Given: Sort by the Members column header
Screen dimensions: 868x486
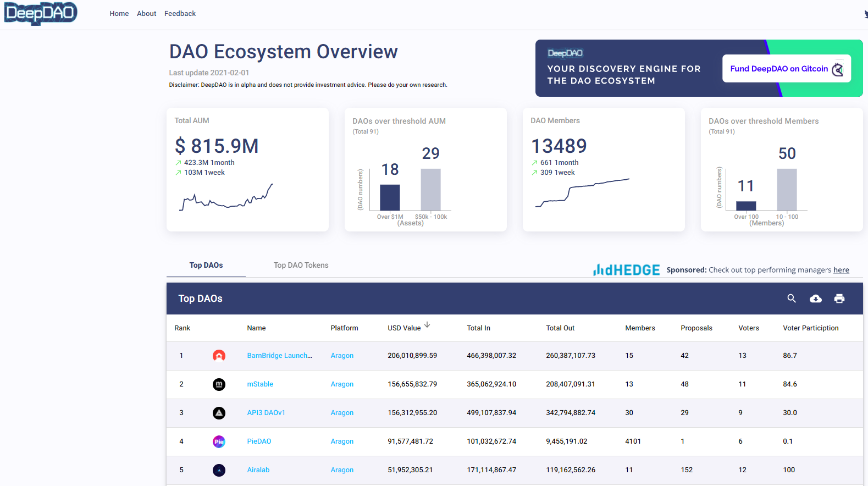Looking at the screenshot, I should [x=640, y=328].
